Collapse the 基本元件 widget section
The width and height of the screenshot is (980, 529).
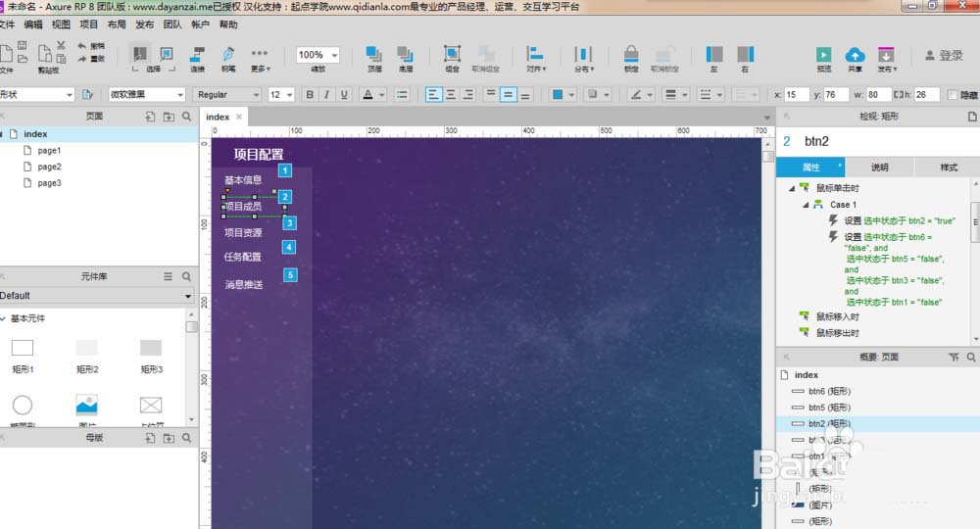tap(3, 318)
